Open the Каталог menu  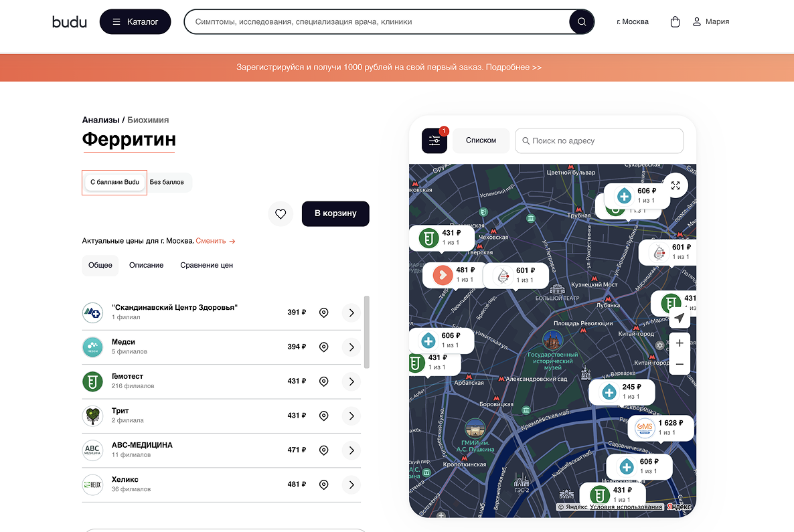135,22
